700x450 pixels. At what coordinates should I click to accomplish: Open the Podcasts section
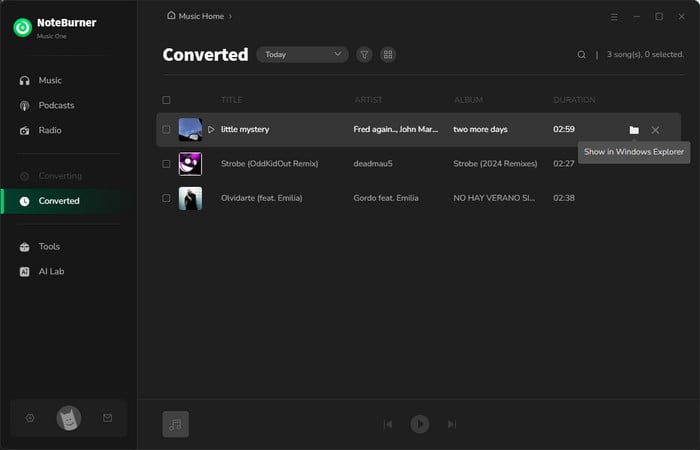coord(57,105)
